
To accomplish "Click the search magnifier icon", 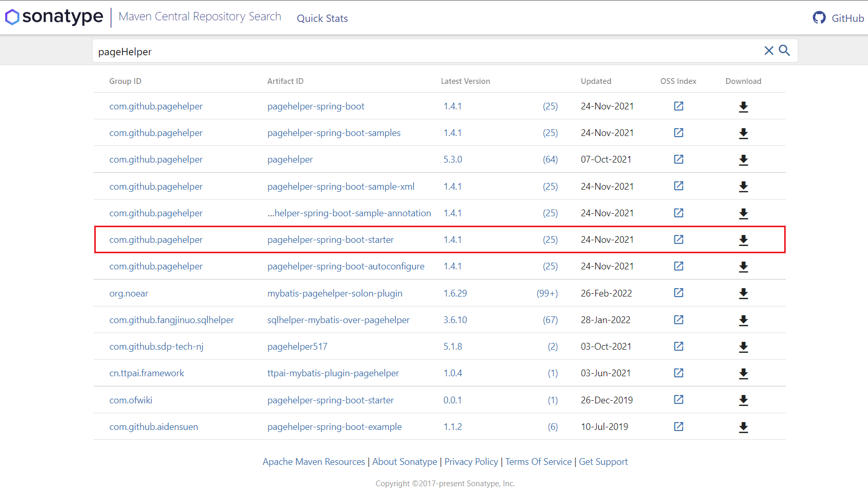I will point(784,51).
